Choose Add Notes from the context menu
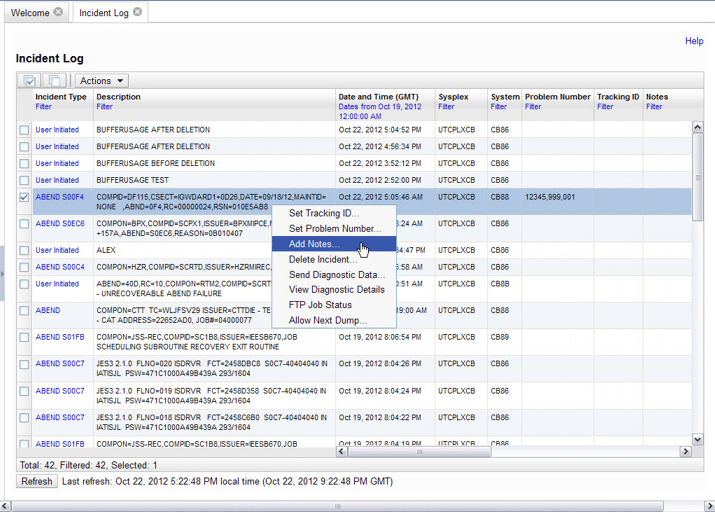 point(314,244)
